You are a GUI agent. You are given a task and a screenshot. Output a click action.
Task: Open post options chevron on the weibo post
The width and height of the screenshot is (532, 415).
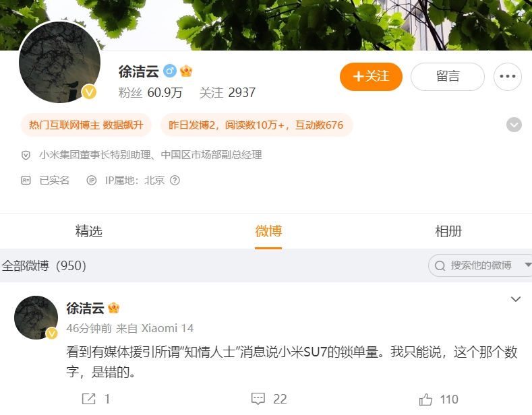516,299
